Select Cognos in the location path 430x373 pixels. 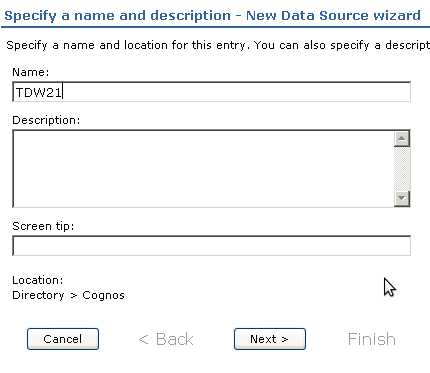tap(103, 295)
